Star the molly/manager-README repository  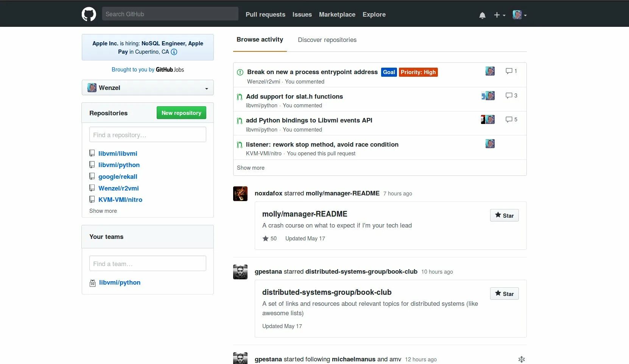coord(504,215)
